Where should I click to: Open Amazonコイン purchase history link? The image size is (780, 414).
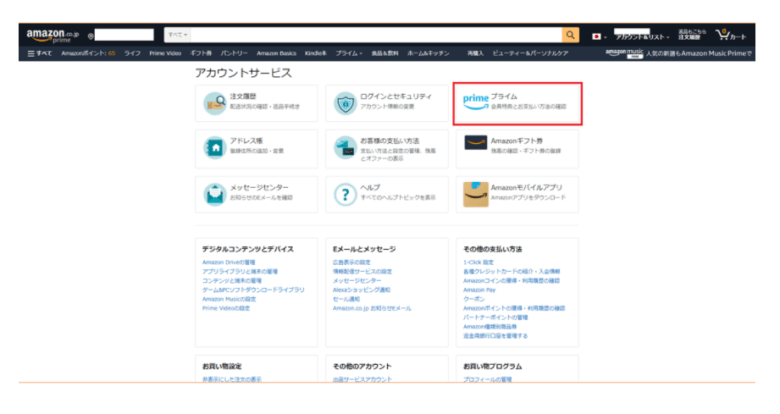tap(511, 281)
